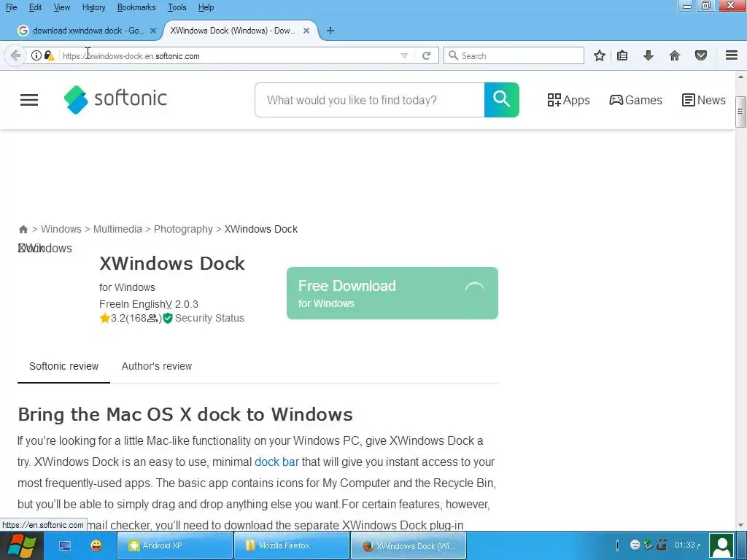The height and width of the screenshot is (560, 747).
Task: Switch to Mozilla Firefox folder taskbar button
Action: click(x=292, y=545)
